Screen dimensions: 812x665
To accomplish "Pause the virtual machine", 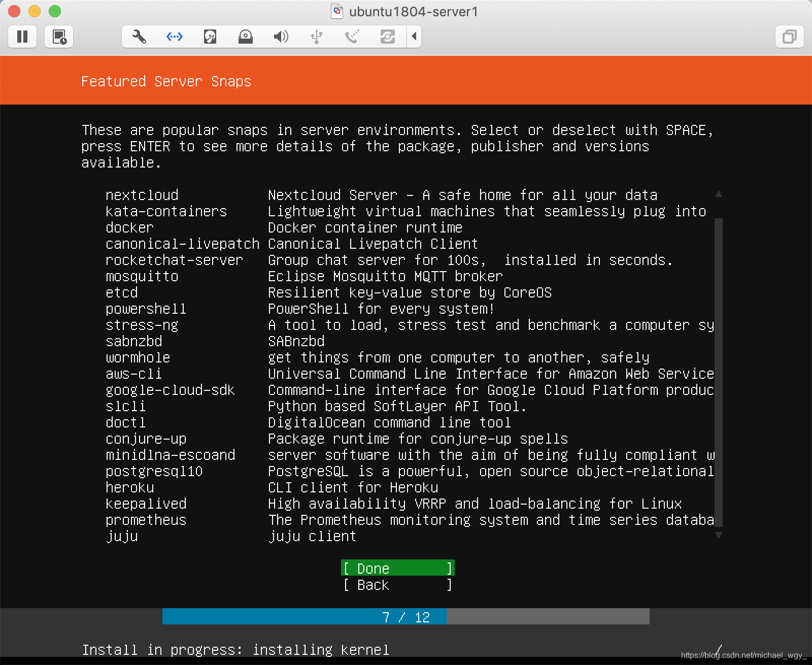I will [22, 37].
